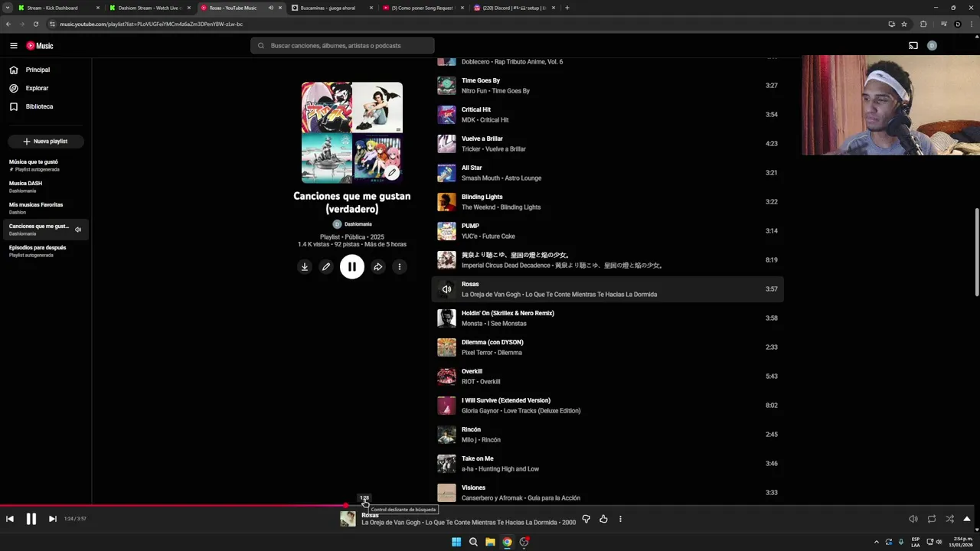Skip to next track
The height and width of the screenshot is (551, 980).
pos(52,519)
